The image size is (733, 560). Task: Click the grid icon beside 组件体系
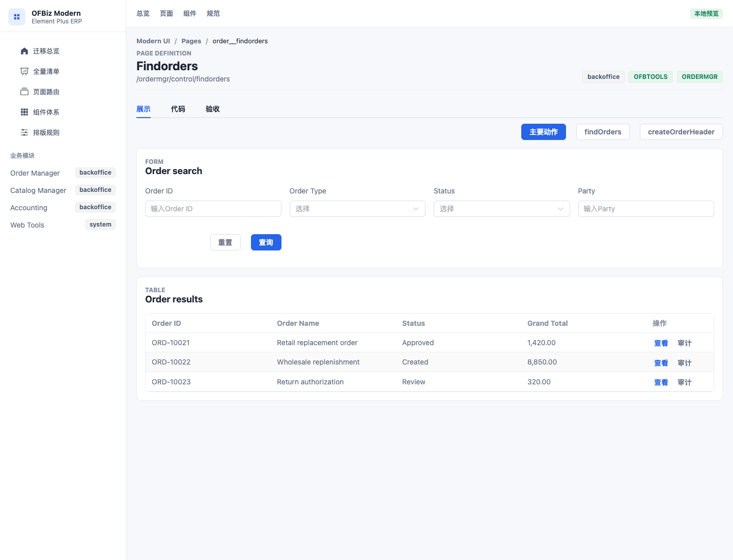[x=24, y=112]
